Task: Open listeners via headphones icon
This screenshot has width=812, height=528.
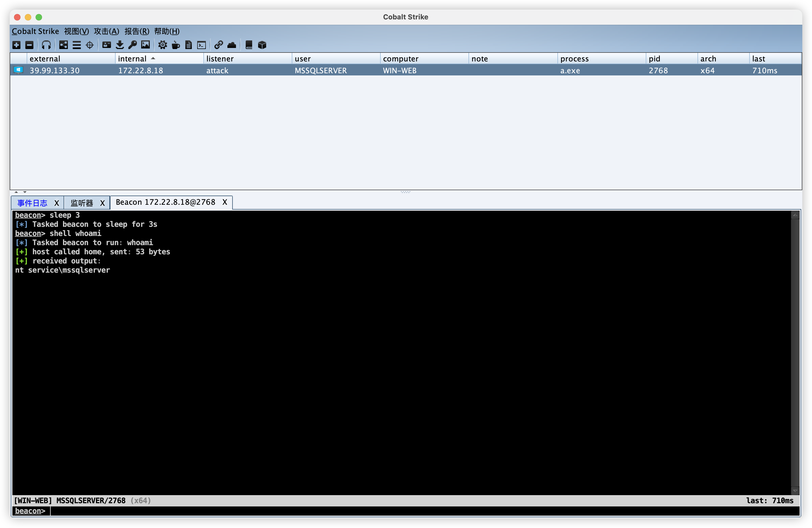Action: pyautogui.click(x=46, y=45)
